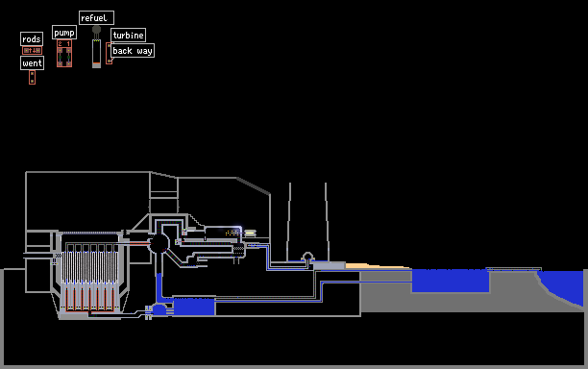Click the dark refuel ball
The height and width of the screenshot is (369, 588).
(x=96, y=29)
